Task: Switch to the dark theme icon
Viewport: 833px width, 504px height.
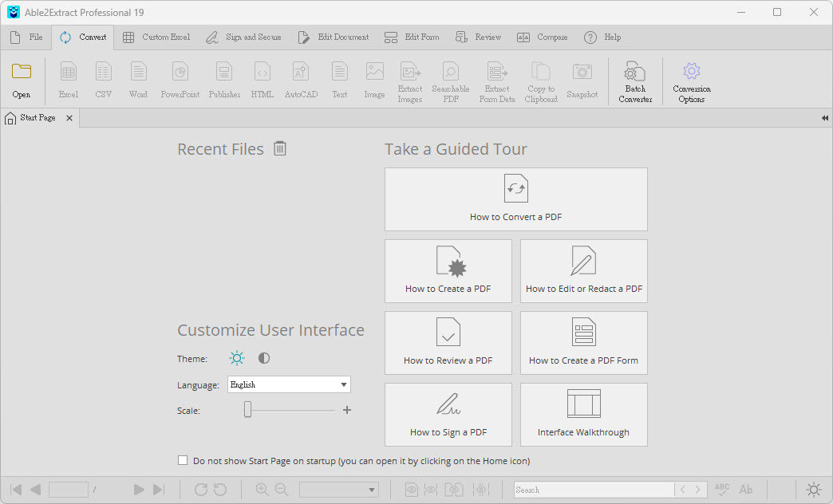Action: click(264, 358)
